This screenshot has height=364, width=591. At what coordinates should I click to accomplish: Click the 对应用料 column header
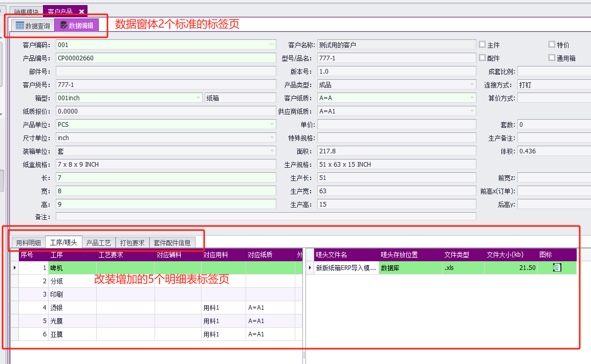click(224, 255)
